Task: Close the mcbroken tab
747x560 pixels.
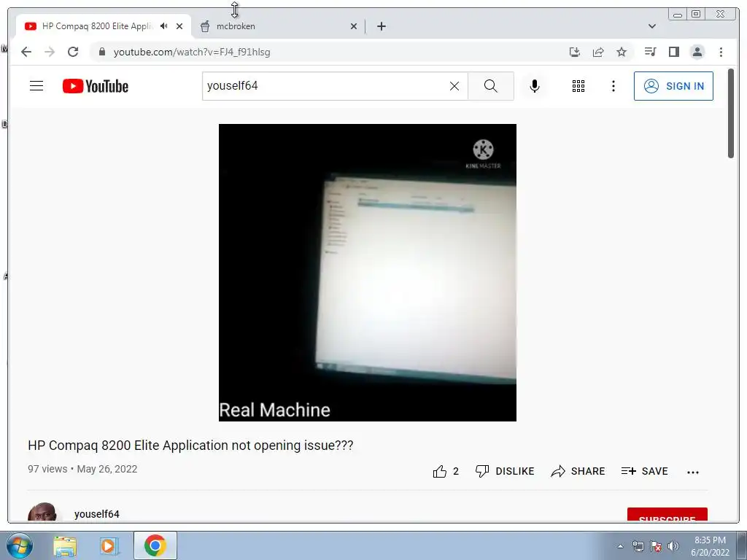Action: pos(354,27)
